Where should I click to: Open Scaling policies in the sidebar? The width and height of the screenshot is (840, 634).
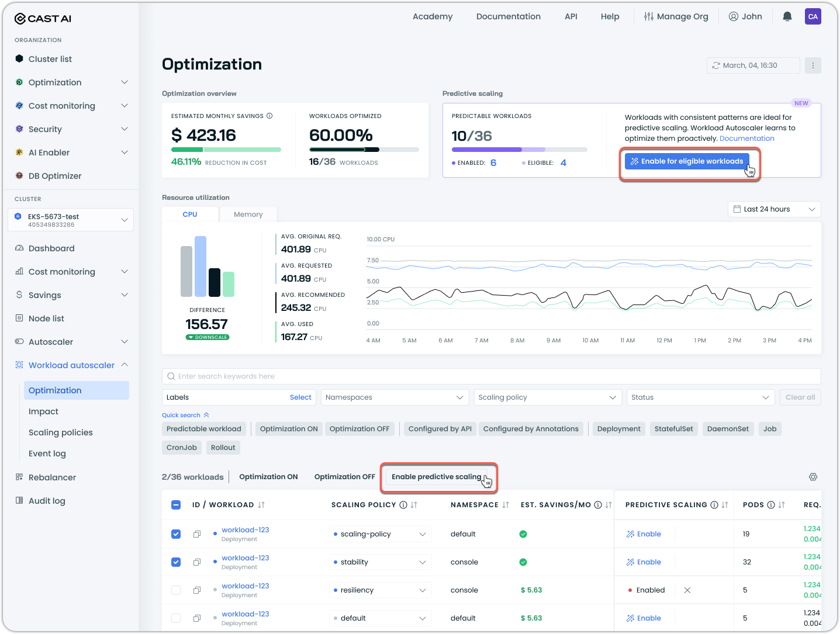61,432
